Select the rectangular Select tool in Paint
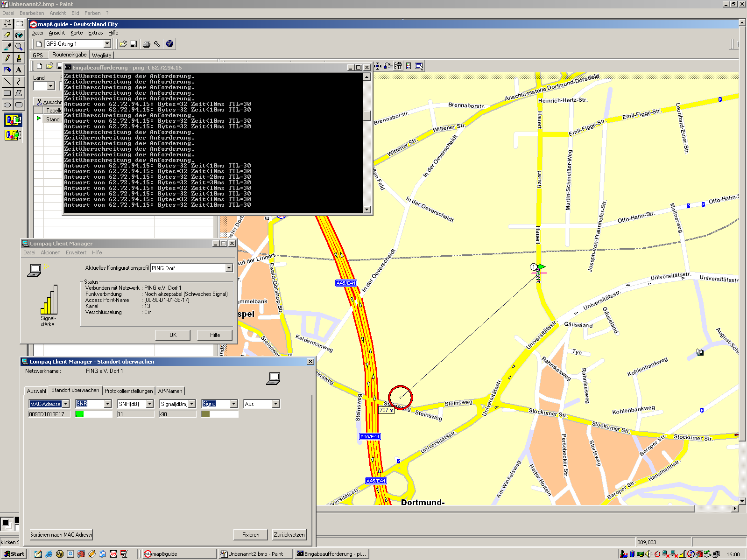 (x=19, y=23)
